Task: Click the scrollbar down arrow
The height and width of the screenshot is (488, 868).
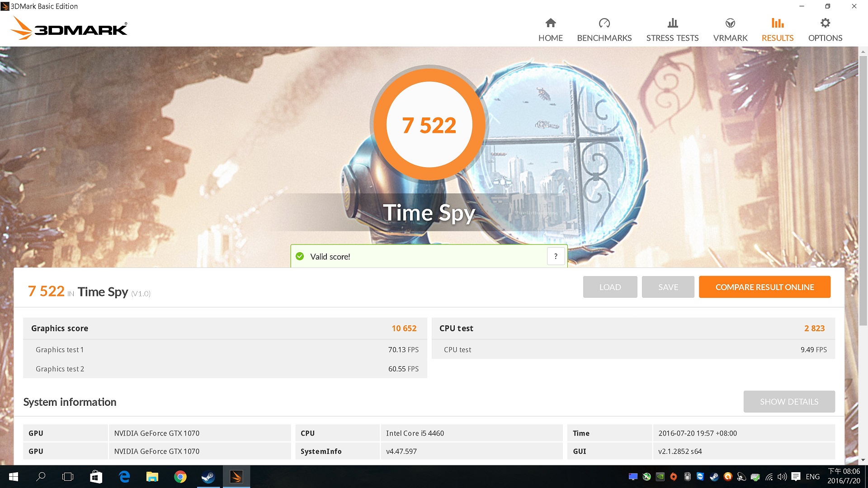Action: point(863,460)
